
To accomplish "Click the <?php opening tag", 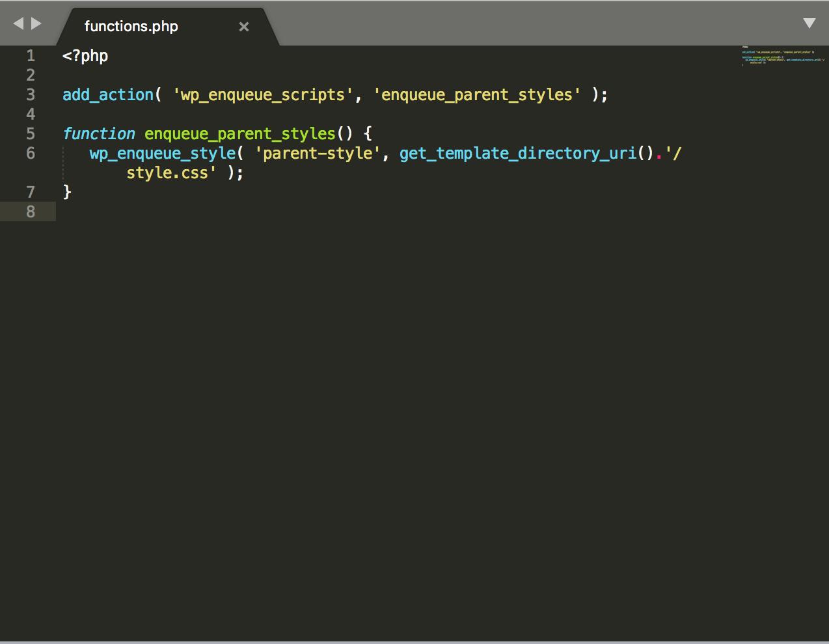I will tap(85, 56).
